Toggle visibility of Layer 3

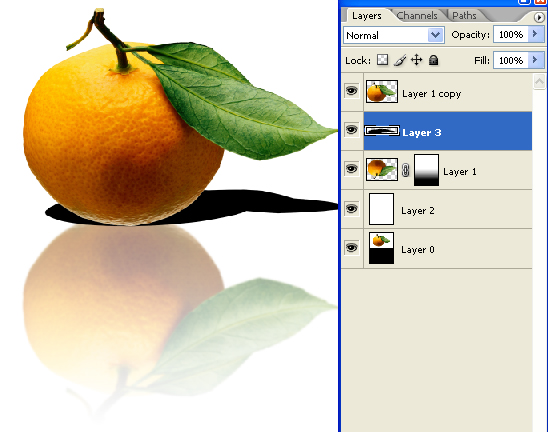pos(352,130)
